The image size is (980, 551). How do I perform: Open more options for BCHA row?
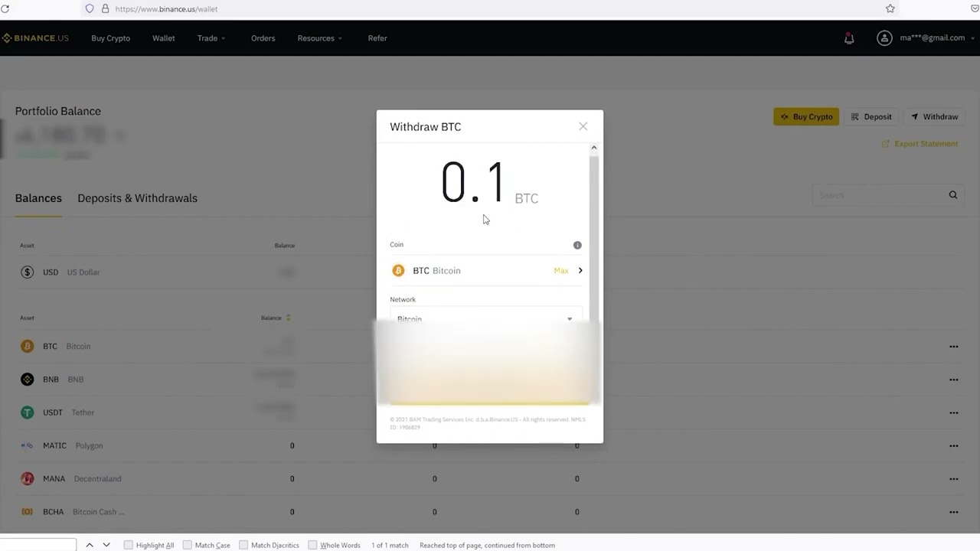pos(953,512)
